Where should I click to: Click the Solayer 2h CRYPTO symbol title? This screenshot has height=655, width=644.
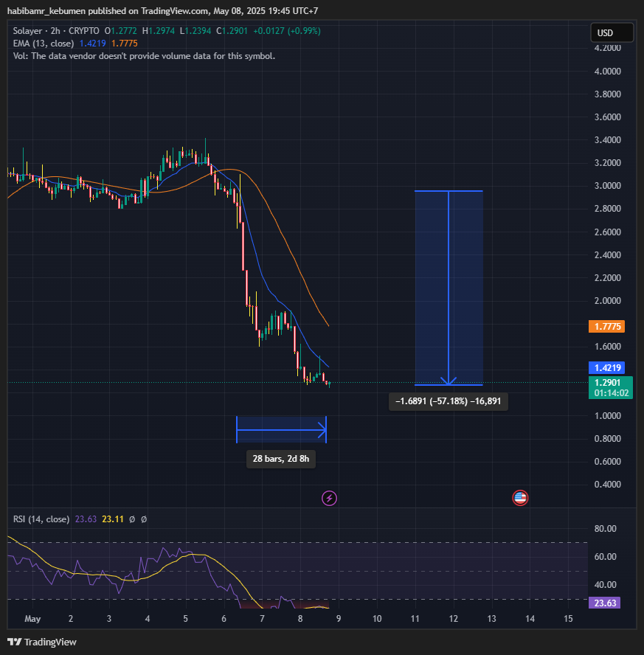(x=56, y=31)
